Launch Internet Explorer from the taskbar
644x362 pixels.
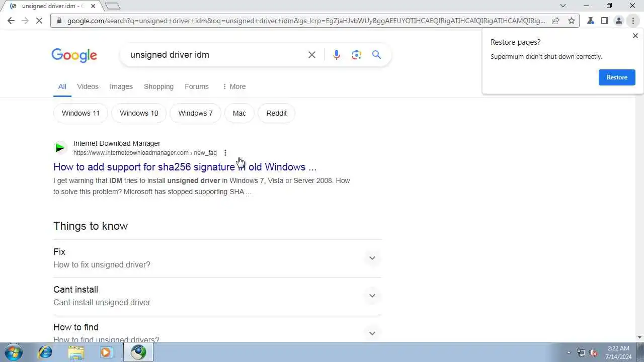[x=45, y=352]
